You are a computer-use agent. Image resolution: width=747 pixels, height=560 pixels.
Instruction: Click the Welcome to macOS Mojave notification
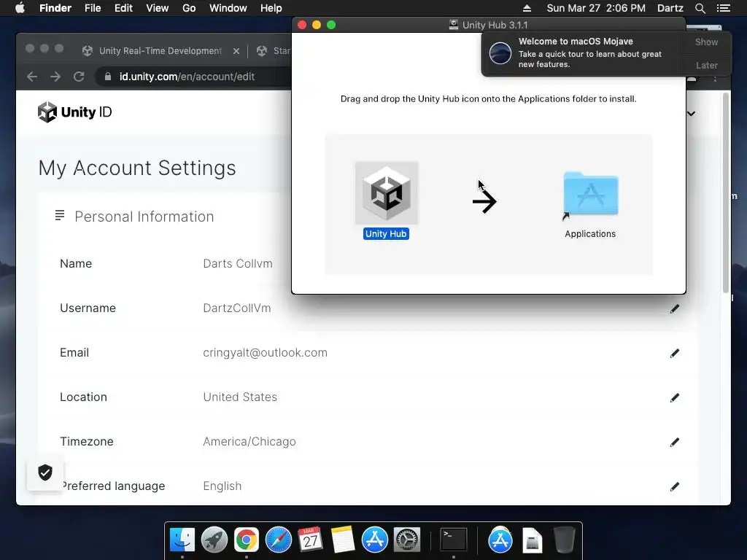[x=581, y=52]
